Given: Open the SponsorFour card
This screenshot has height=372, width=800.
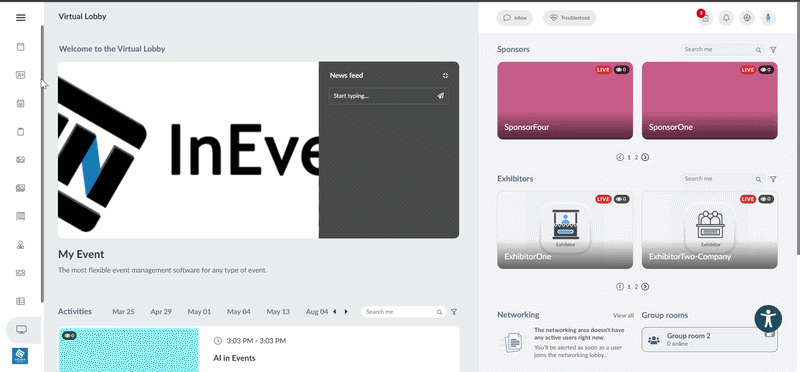Looking at the screenshot, I should pos(565,101).
